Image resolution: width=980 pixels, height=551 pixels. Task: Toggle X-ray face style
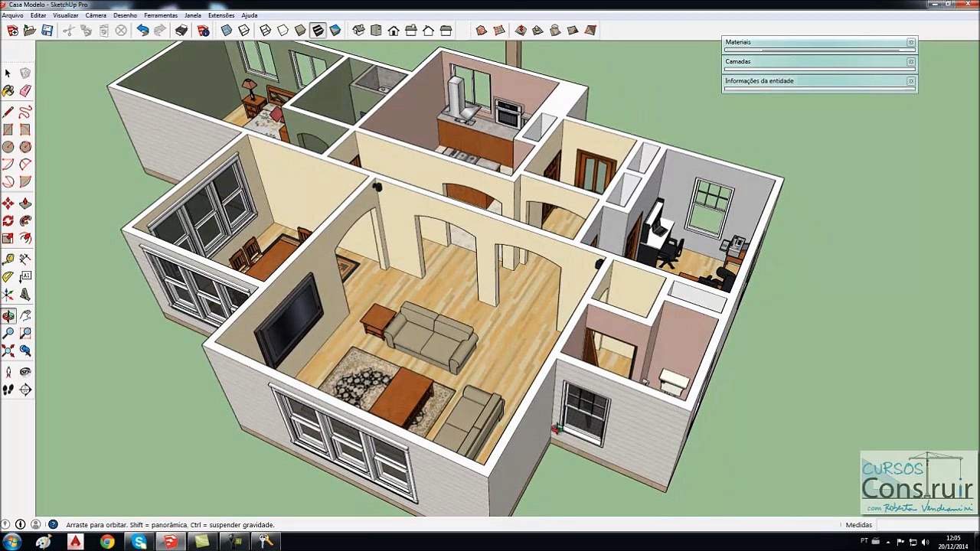click(x=227, y=31)
